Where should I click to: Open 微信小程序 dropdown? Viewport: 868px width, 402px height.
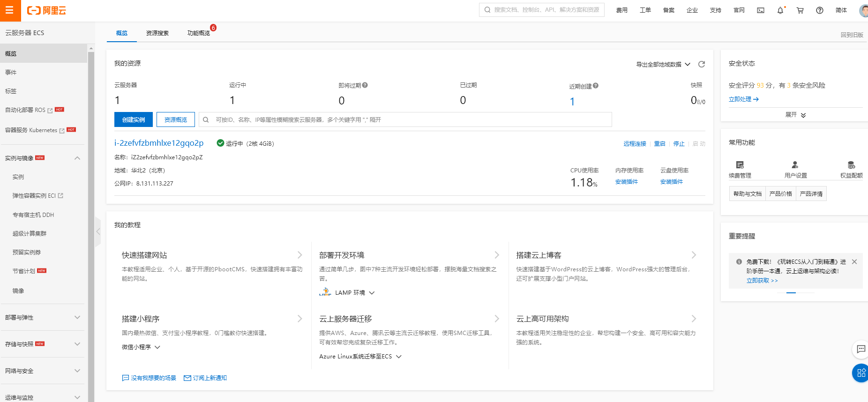pyautogui.click(x=141, y=347)
